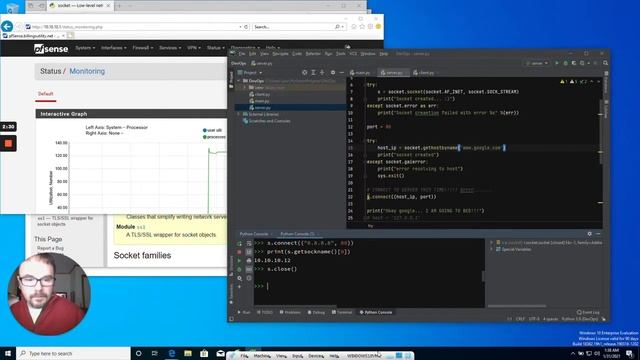Viewport: 640px width, 360px height.
Task: Switch to the client.py editor tab
Action: (424, 73)
